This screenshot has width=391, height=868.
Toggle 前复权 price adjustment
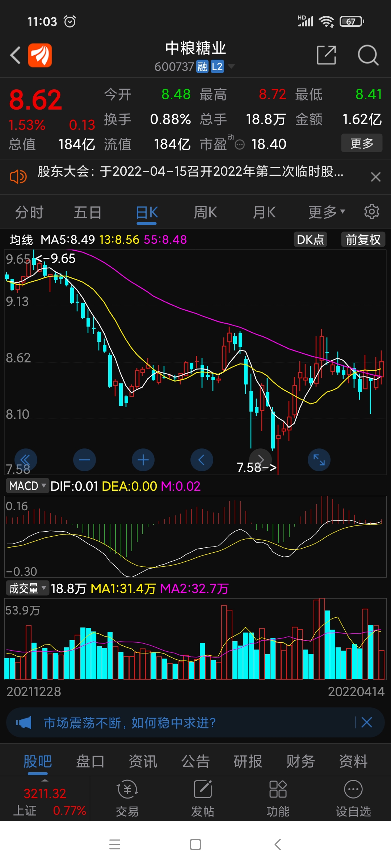[x=363, y=239]
